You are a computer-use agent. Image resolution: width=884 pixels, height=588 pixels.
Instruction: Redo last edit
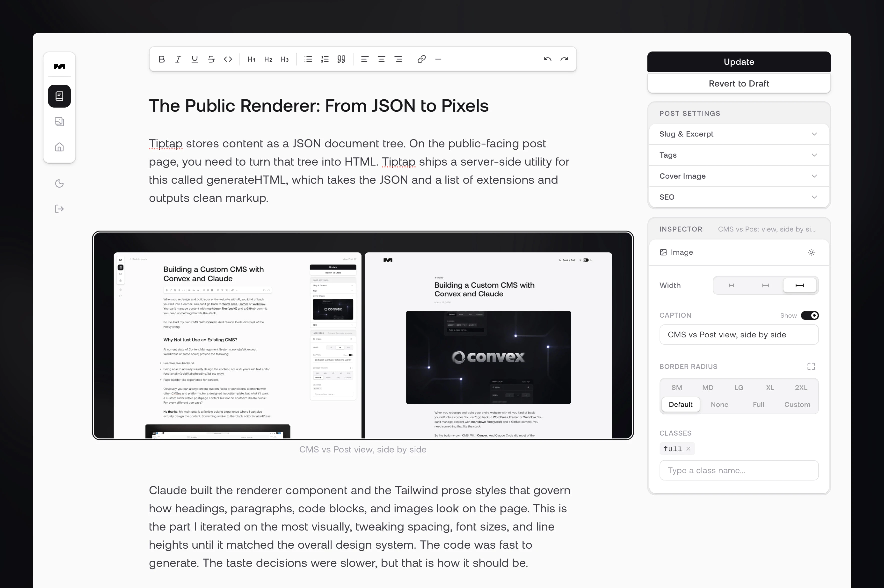564,59
